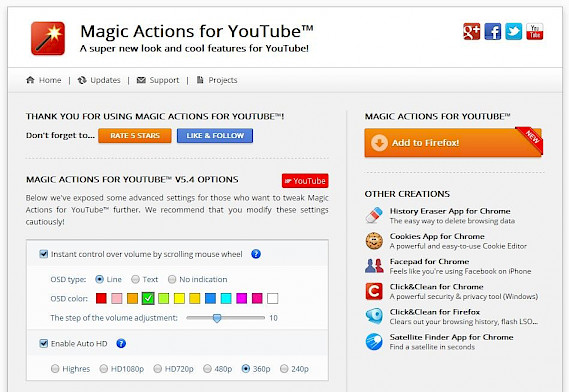Click the Add to Firefox! button text
Screen dimensions: 569x392
[x=425, y=143]
